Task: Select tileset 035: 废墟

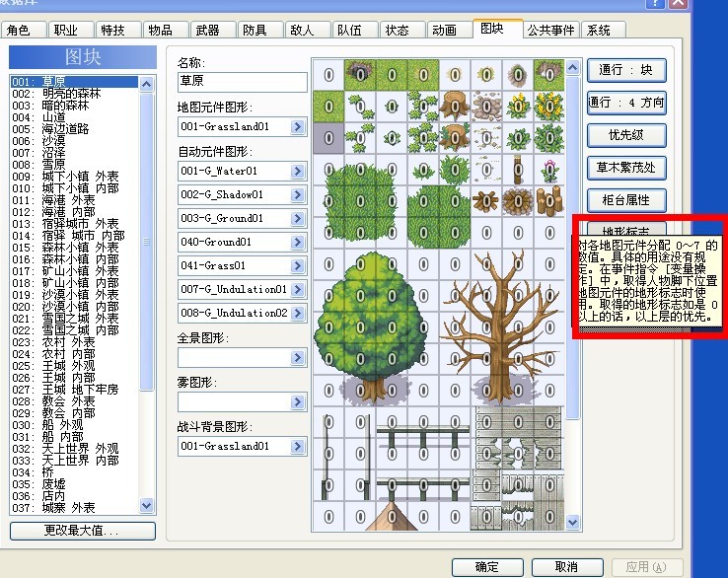Action: coord(74,484)
